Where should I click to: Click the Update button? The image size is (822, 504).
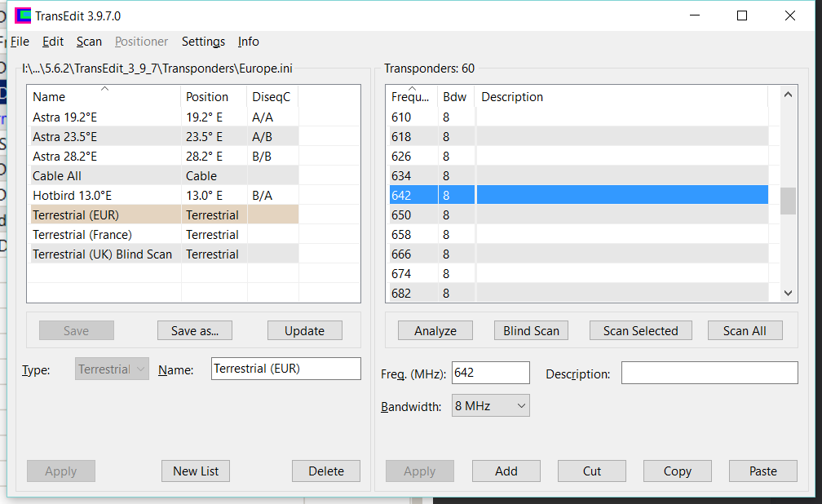tap(305, 331)
